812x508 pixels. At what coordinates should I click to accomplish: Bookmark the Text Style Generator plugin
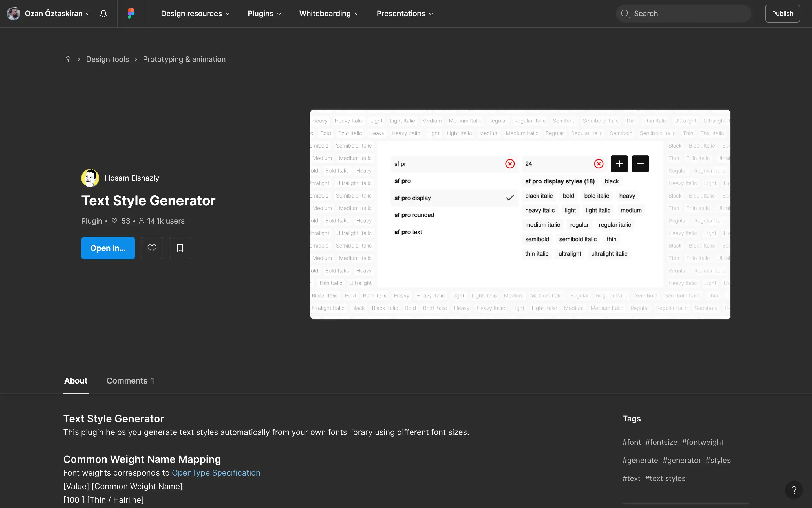[x=180, y=248]
